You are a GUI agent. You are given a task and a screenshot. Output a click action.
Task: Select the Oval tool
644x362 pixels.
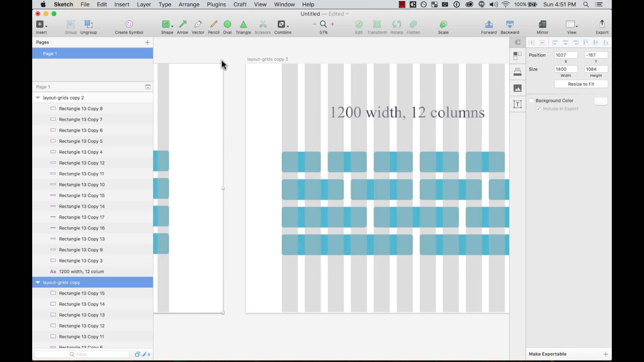(x=227, y=24)
